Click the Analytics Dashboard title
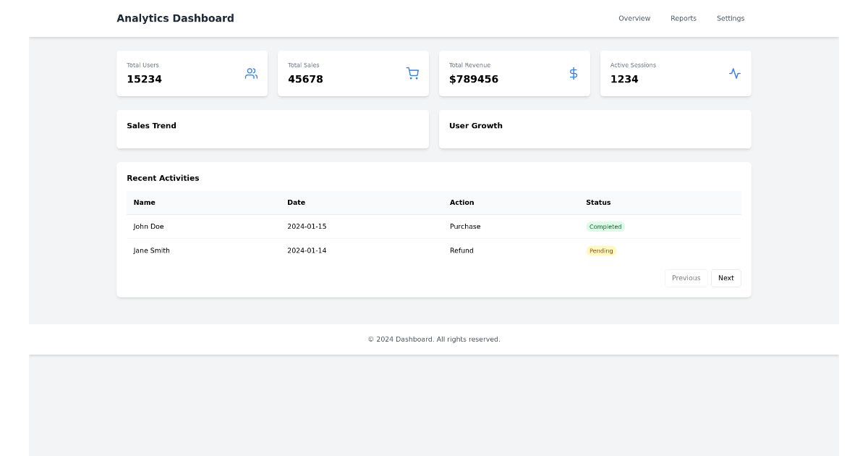 [175, 18]
